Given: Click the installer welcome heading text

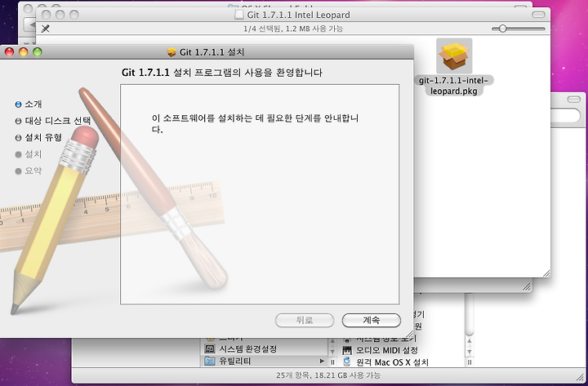Looking at the screenshot, I should (x=222, y=73).
